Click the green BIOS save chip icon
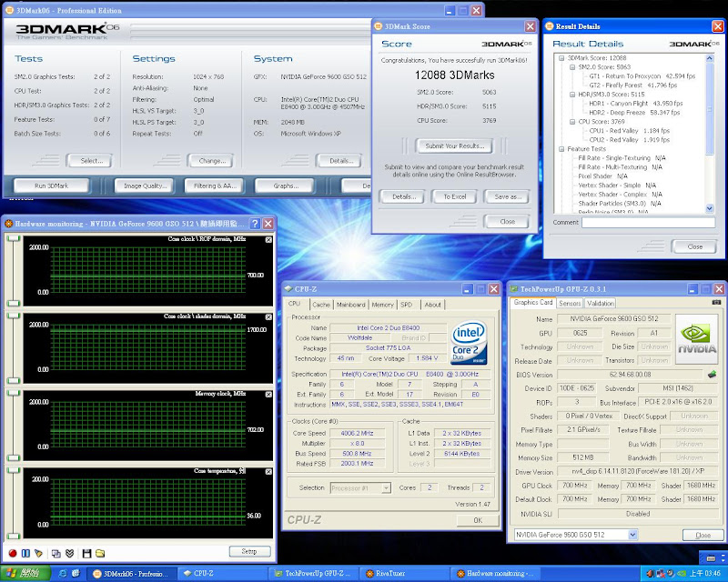 pos(712,374)
